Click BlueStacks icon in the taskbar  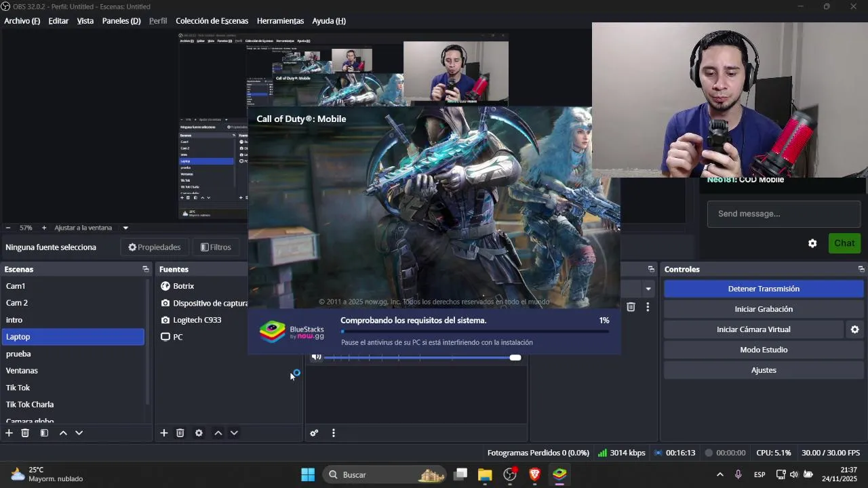tap(559, 474)
